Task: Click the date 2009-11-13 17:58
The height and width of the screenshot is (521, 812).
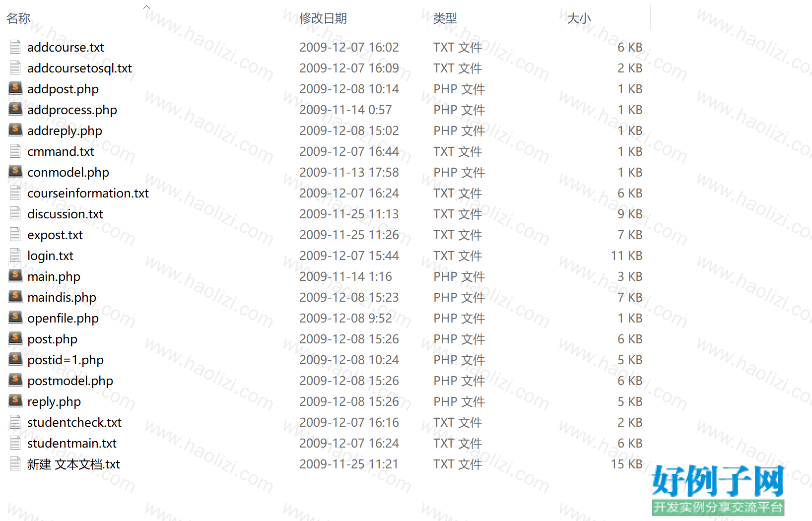Action: 349,172
